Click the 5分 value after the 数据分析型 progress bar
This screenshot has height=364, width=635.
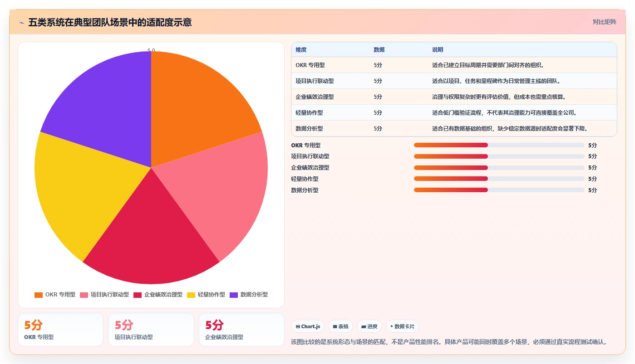[592, 190]
